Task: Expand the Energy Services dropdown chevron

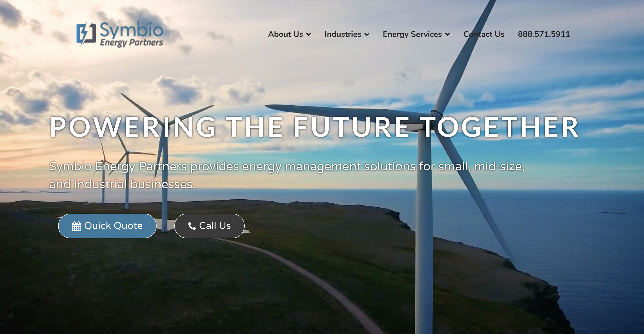Action: (448, 34)
